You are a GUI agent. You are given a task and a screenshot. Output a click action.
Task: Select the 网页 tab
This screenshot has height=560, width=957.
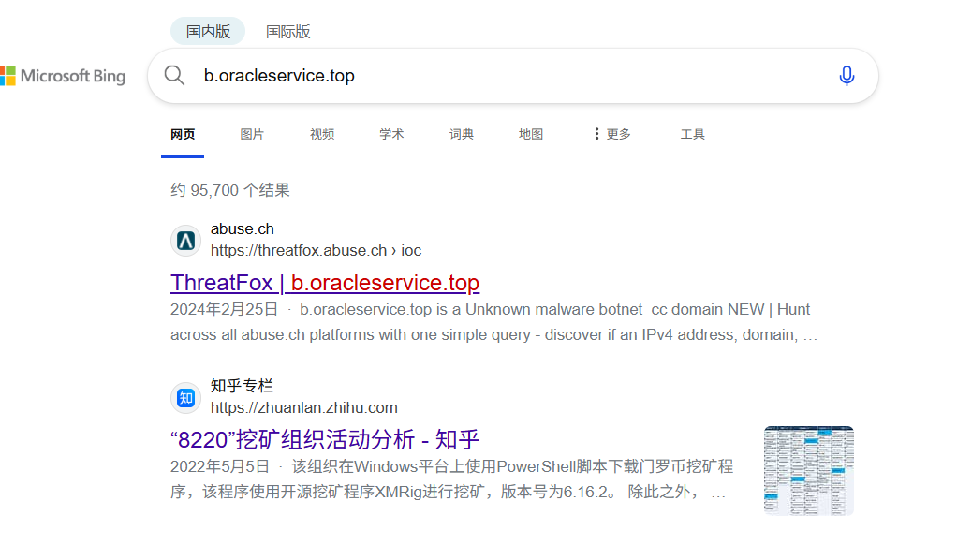183,134
